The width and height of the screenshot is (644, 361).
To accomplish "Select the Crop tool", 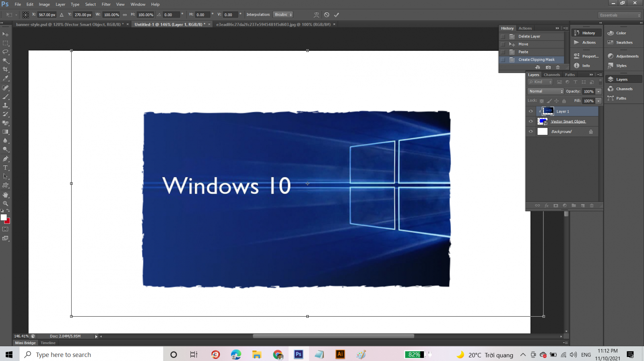I will point(6,70).
